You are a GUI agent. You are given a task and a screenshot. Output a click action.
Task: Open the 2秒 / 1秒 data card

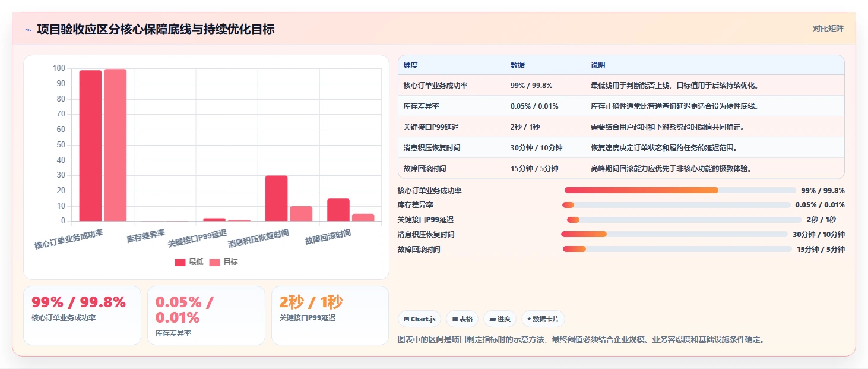[x=330, y=316]
